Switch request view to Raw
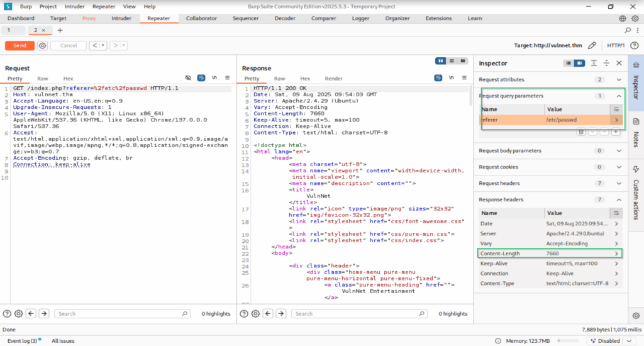This screenshot has width=644, height=346. pyautogui.click(x=42, y=79)
